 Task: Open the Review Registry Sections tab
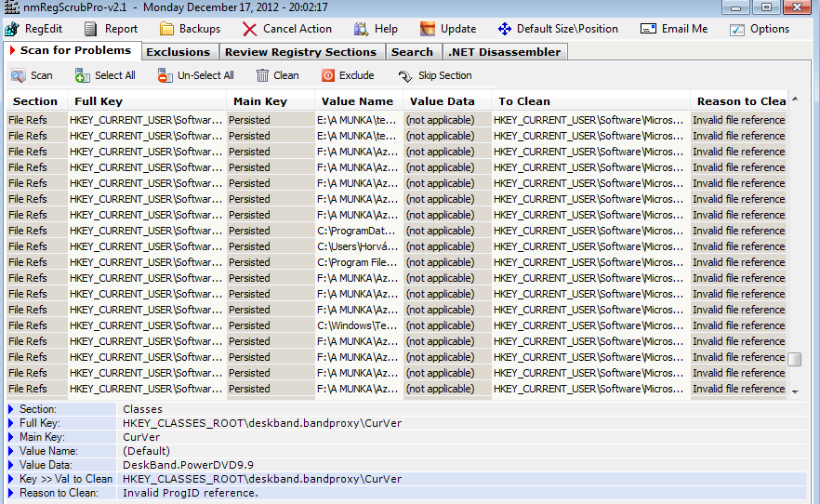(300, 52)
